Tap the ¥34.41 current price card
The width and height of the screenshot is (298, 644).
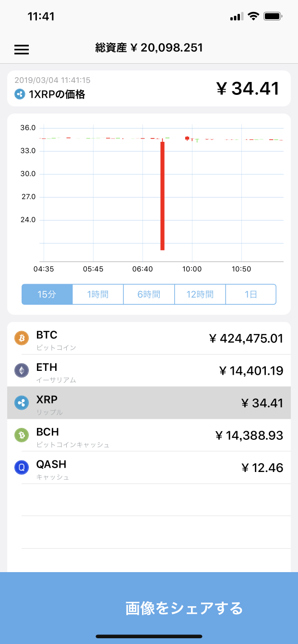(149, 88)
